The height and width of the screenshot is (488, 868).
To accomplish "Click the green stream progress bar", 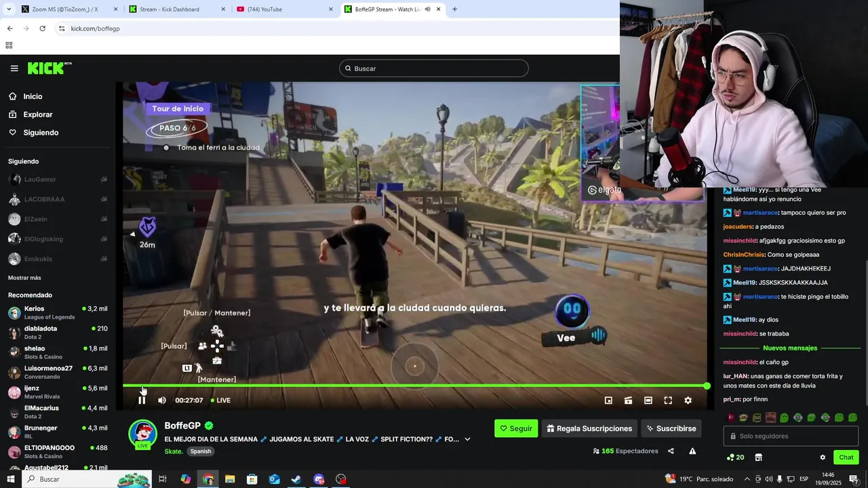I will 415,386.
